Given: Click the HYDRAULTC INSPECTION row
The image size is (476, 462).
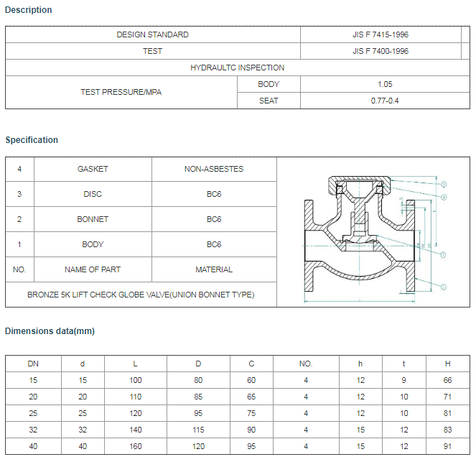Looking at the screenshot, I should (x=237, y=68).
